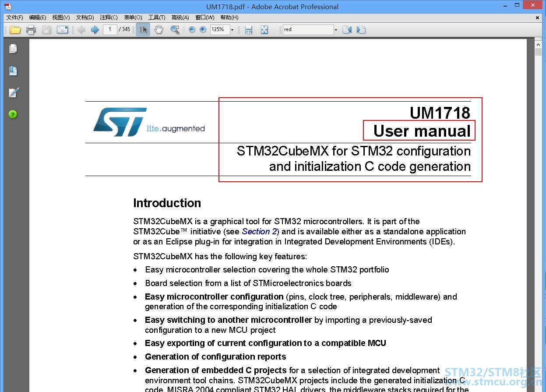This screenshot has width=546, height=392.
Task: Click the green help question mark icon
Action: [x=13, y=114]
